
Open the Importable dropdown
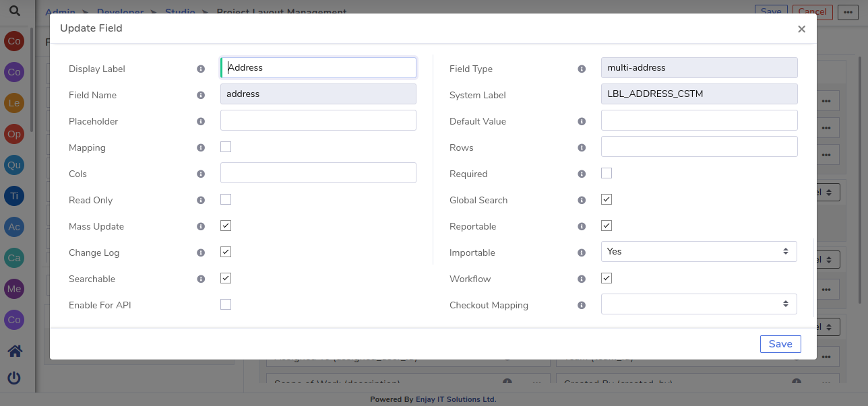(x=699, y=251)
